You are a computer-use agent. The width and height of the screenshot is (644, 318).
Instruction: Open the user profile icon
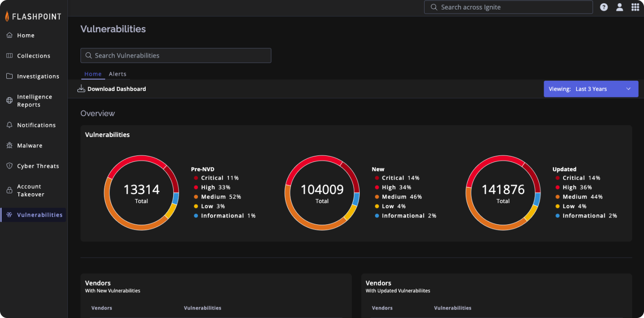620,7
